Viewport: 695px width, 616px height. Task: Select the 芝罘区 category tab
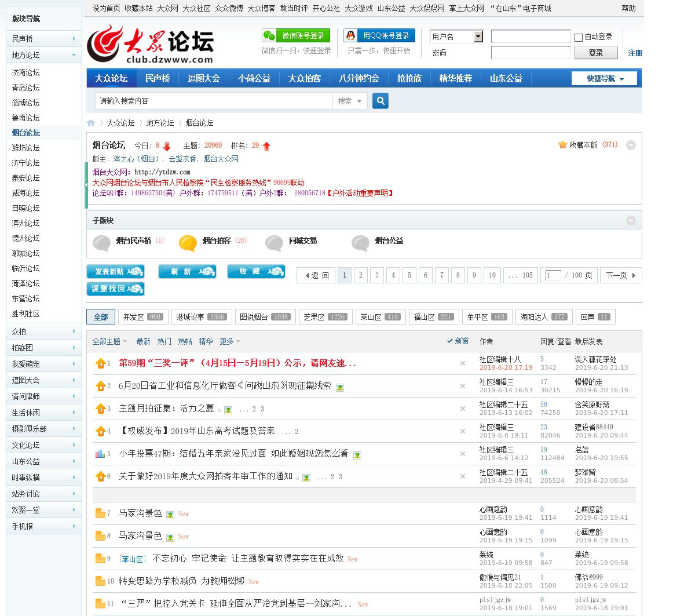324,317
